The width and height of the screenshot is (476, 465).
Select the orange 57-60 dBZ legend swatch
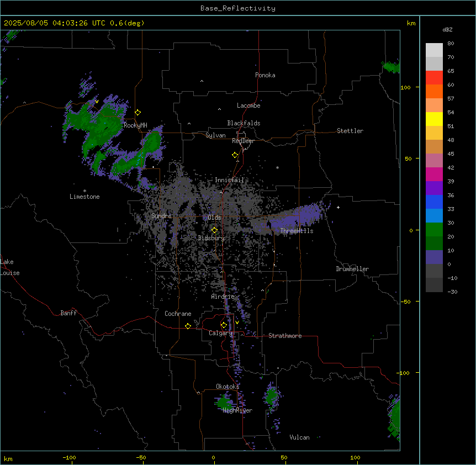point(434,91)
